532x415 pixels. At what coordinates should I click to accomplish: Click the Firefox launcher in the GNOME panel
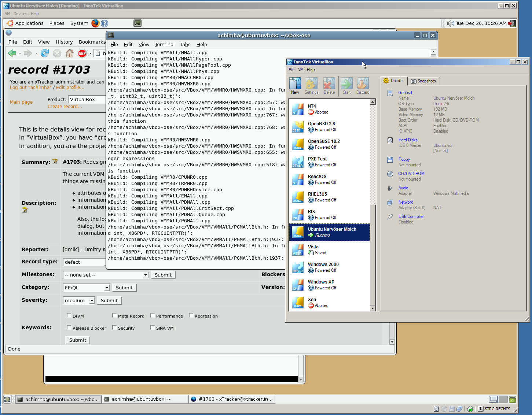(x=95, y=23)
